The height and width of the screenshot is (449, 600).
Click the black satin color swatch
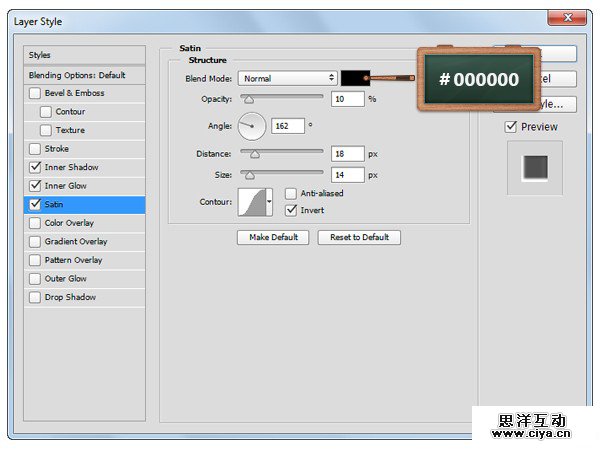coord(355,78)
